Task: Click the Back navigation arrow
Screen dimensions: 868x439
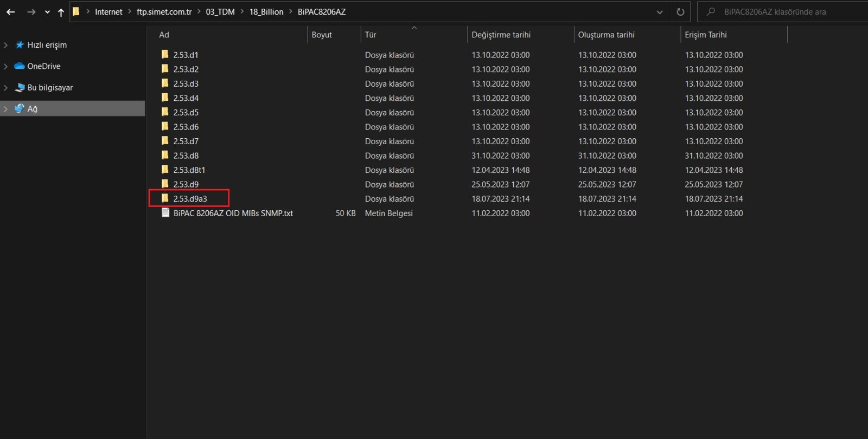Action: coord(10,12)
